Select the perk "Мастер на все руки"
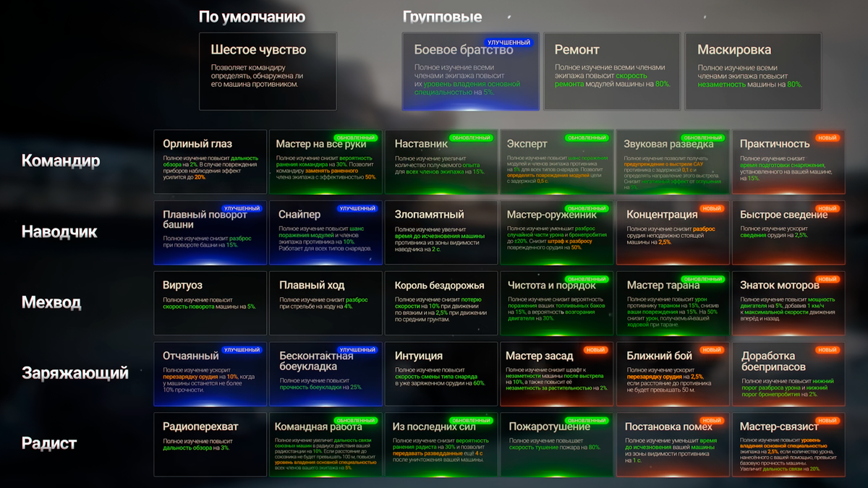Image resolution: width=868 pixels, height=488 pixels. click(325, 160)
